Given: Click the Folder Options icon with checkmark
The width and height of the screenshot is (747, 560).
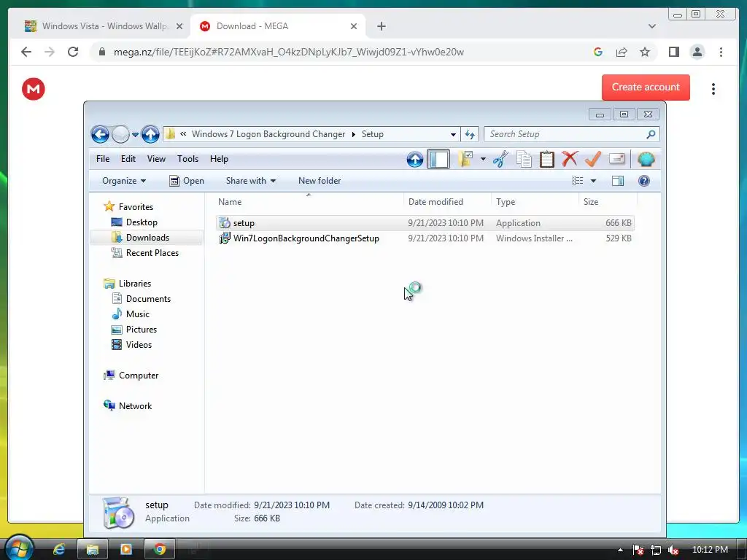Looking at the screenshot, I should (x=465, y=159).
